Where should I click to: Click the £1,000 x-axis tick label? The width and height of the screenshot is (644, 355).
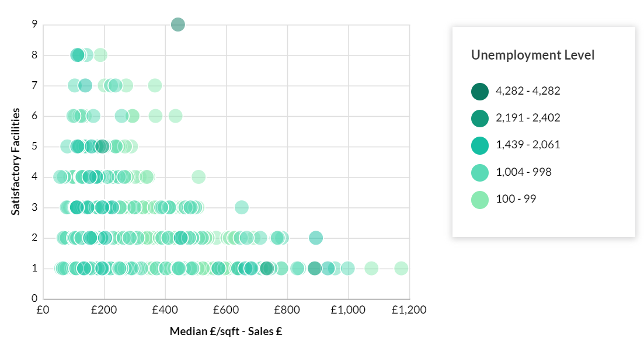348,310
